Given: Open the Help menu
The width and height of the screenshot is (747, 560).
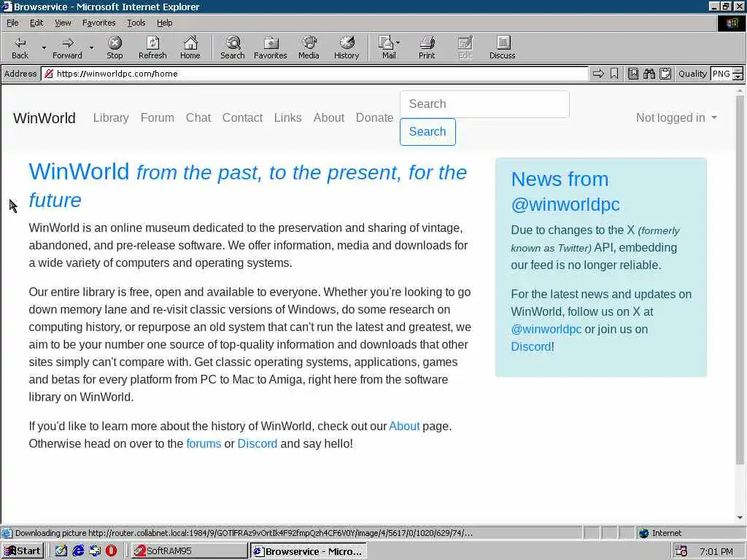Looking at the screenshot, I should pyautogui.click(x=164, y=23).
